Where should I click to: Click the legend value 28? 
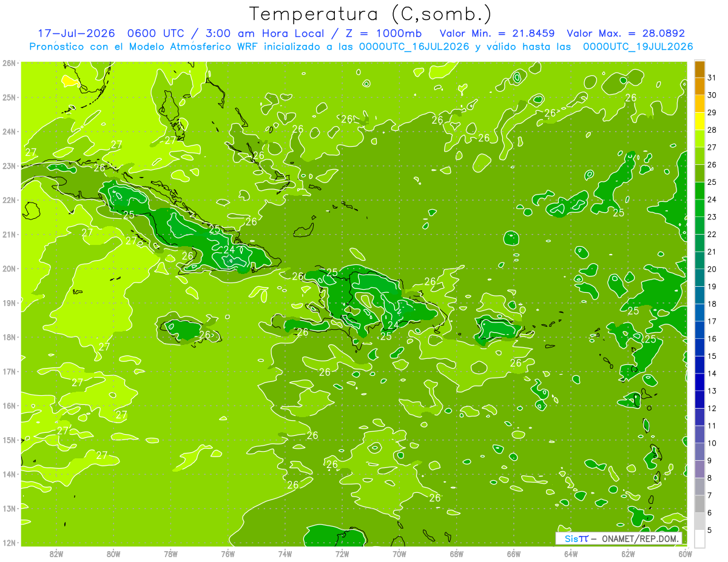point(712,130)
